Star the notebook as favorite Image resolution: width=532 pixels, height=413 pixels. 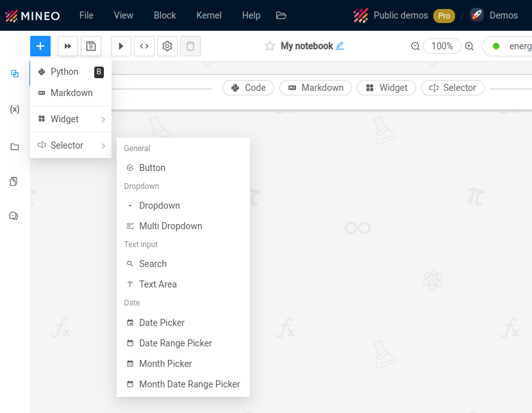coord(270,46)
